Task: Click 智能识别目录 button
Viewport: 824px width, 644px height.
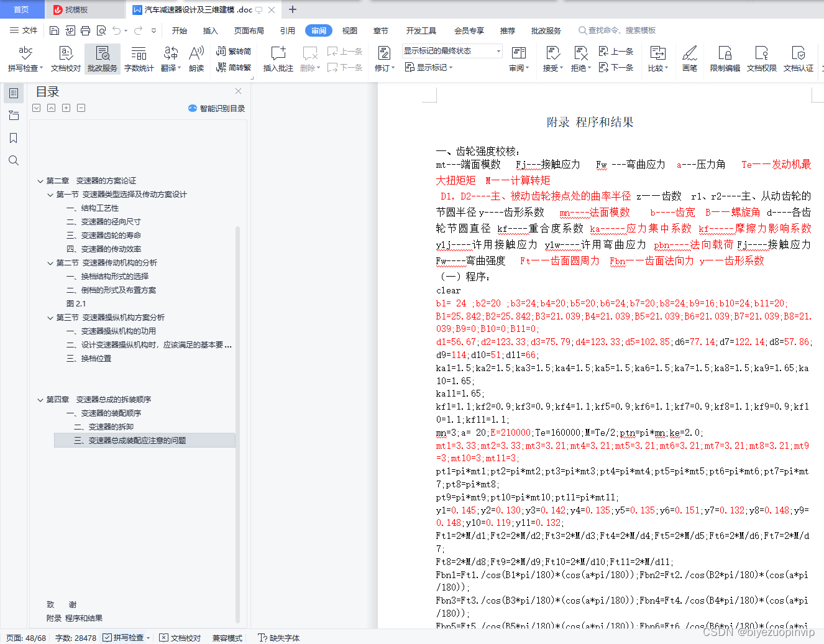Action: 216,108
